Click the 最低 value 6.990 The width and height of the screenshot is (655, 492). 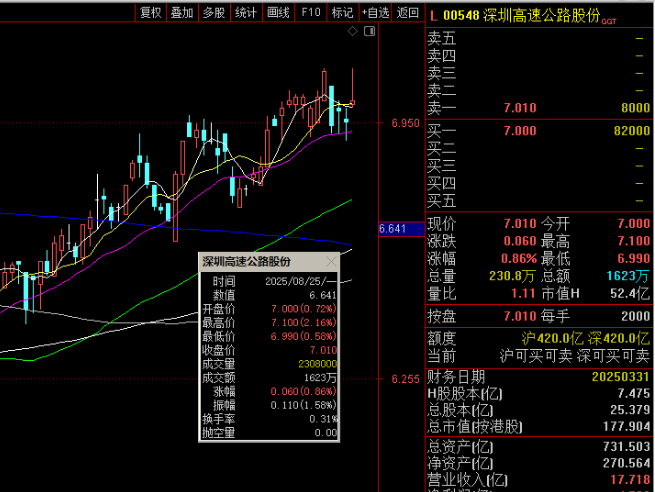pos(634,259)
